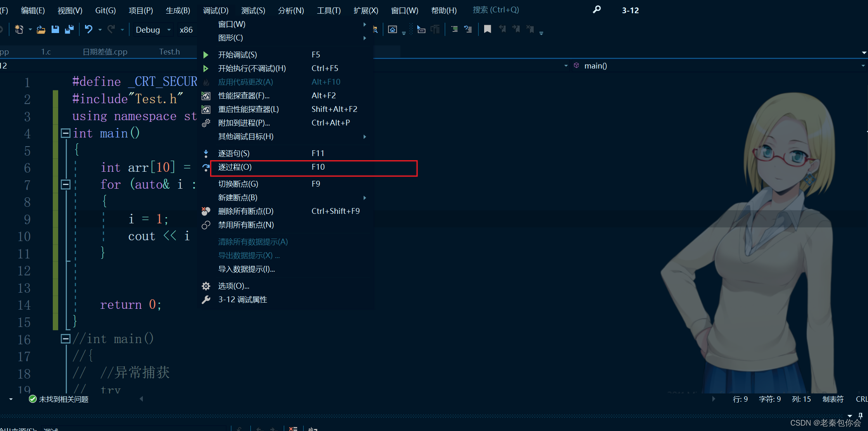
Task: Open the Git(G) menu bar item
Action: pos(105,10)
